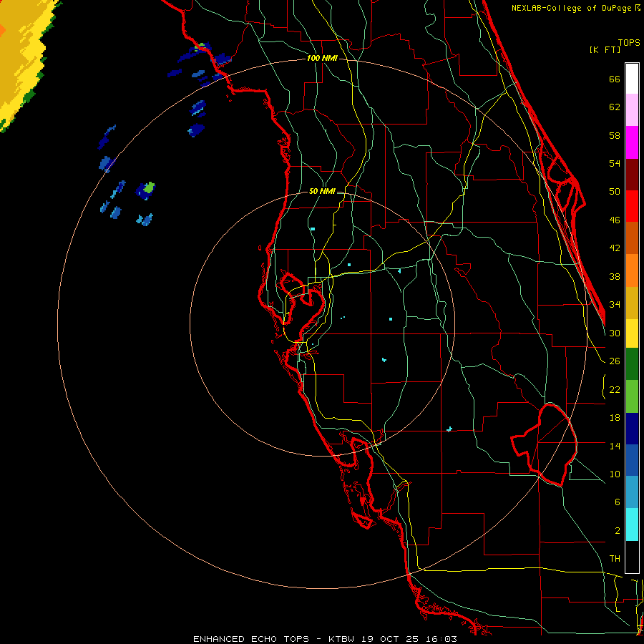Viewport: 644px width, 644px height.
Task: Select the dark orange legend swatch
Action: tap(632, 238)
